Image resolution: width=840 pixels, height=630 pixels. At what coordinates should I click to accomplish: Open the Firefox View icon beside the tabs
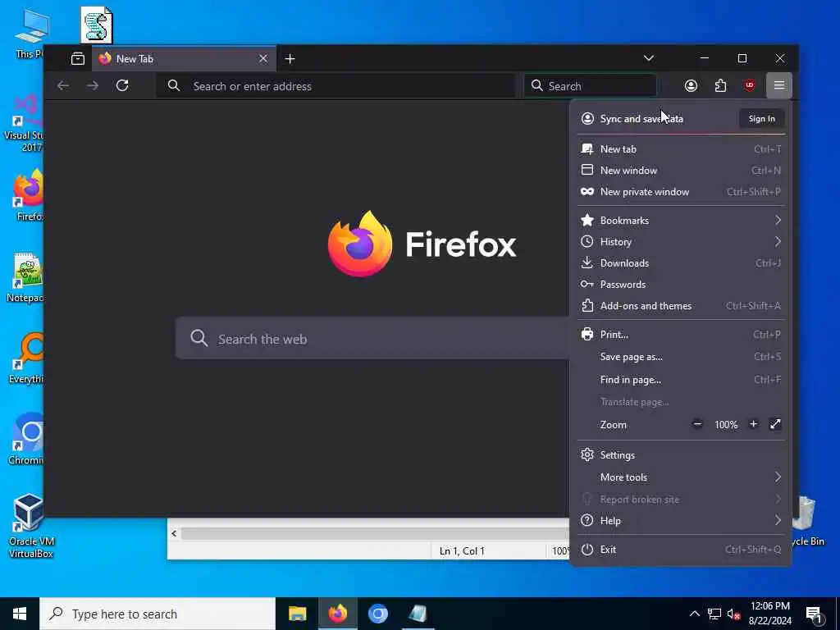[x=78, y=59]
